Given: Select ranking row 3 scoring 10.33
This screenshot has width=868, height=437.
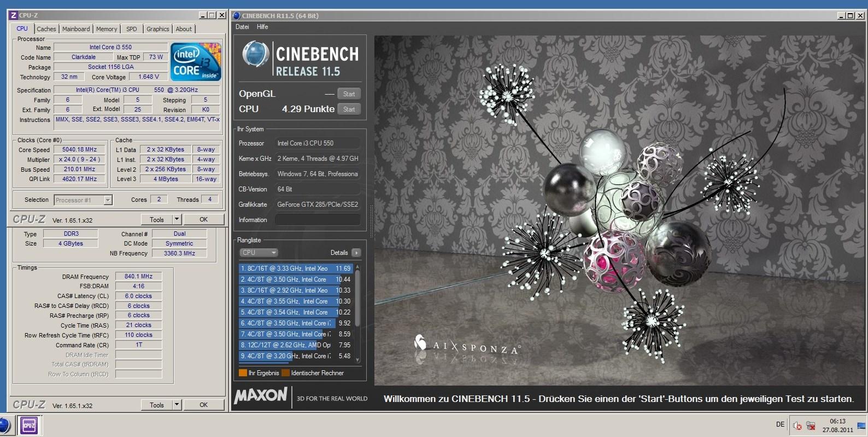Looking at the screenshot, I should coord(296,290).
